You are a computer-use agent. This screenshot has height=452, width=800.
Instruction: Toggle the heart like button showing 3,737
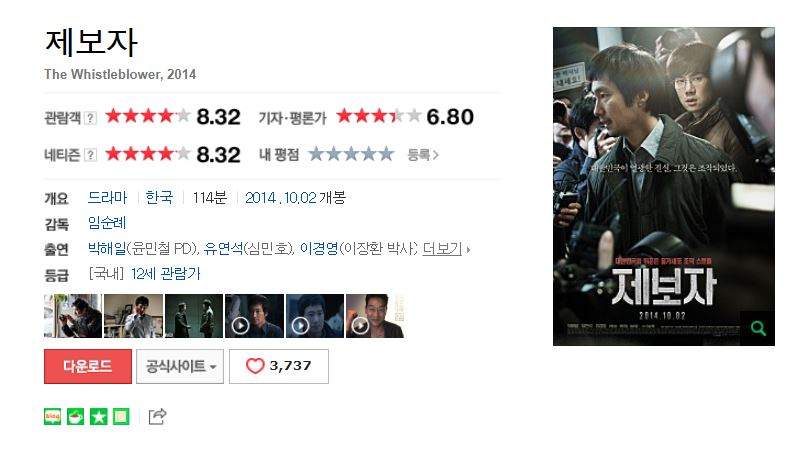[279, 366]
